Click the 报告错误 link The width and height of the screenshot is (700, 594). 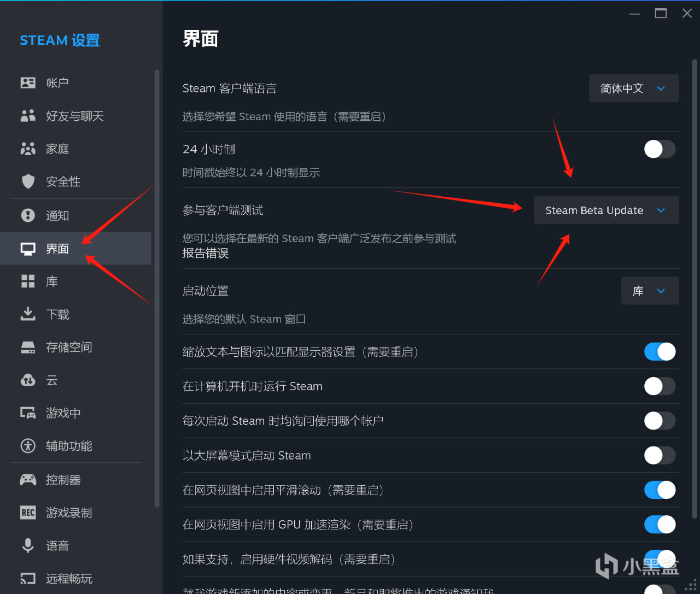[206, 253]
